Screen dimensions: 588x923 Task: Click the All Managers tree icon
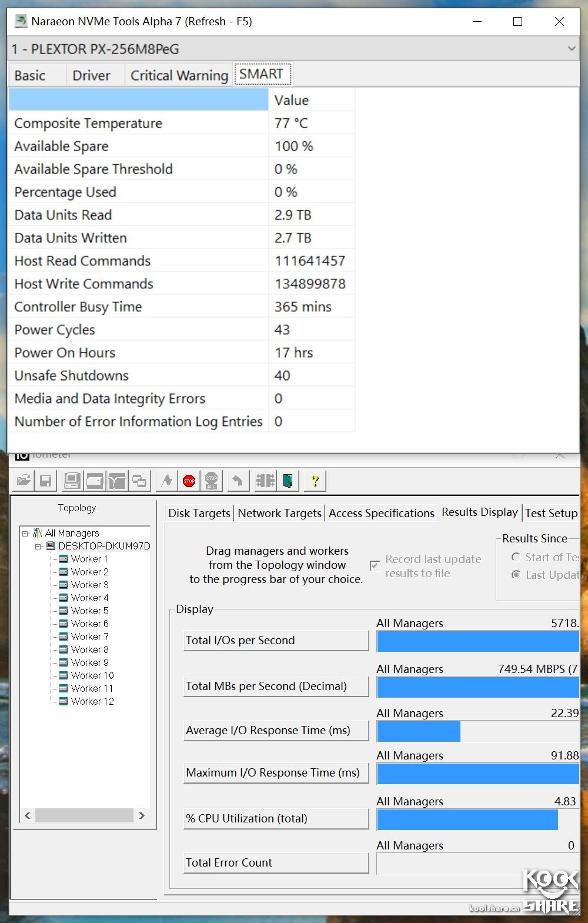[38, 533]
